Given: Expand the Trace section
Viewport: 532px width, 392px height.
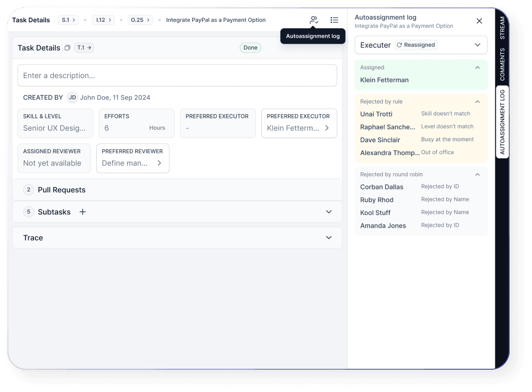Looking at the screenshot, I should (328, 237).
